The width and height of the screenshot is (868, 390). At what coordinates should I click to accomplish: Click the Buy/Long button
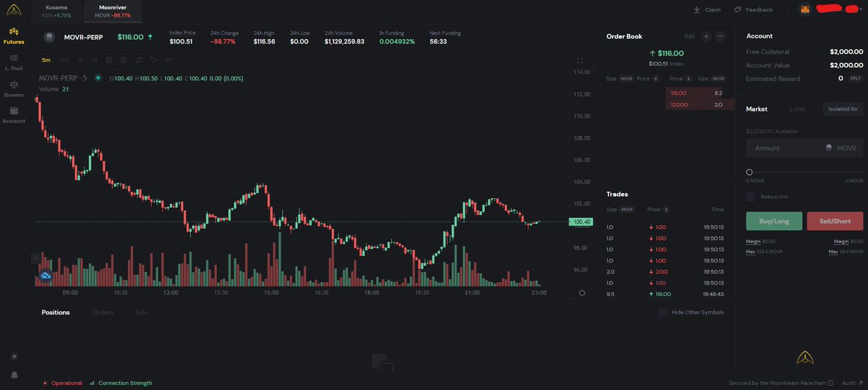(774, 221)
